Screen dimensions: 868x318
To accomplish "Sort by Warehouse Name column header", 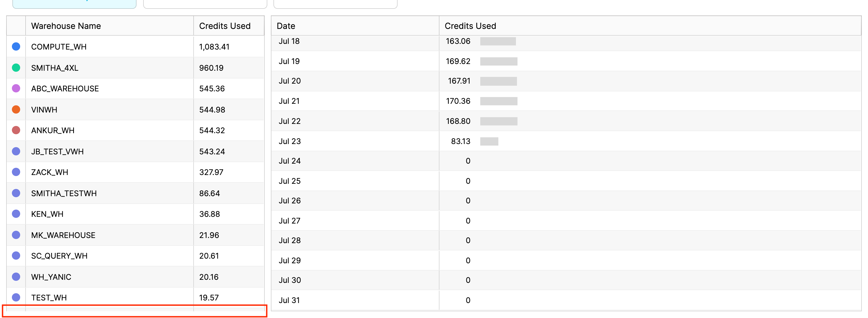I will tap(66, 26).
